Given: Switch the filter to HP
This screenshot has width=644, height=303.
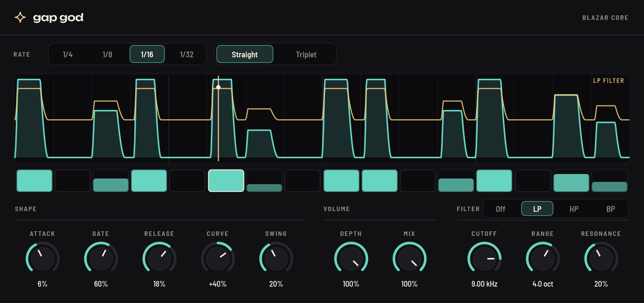Looking at the screenshot, I should [x=574, y=209].
